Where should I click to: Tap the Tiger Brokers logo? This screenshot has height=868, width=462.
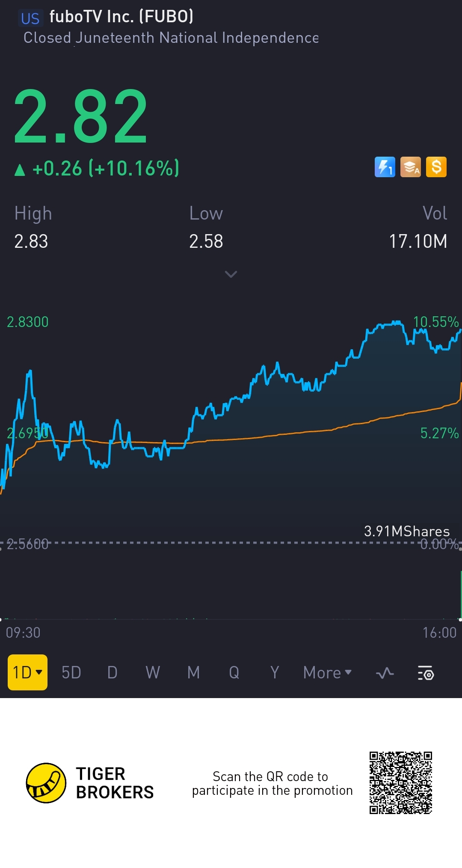46,783
